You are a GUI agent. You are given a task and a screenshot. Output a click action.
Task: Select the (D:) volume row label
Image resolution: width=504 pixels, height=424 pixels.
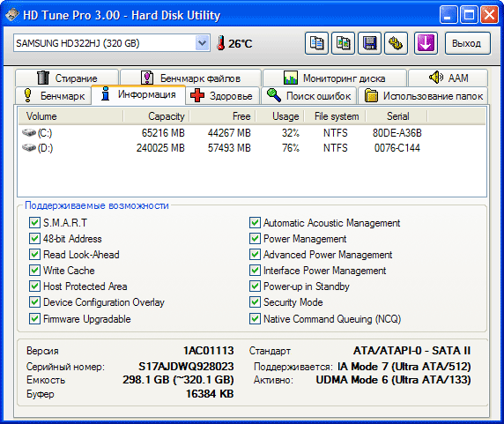click(x=45, y=148)
